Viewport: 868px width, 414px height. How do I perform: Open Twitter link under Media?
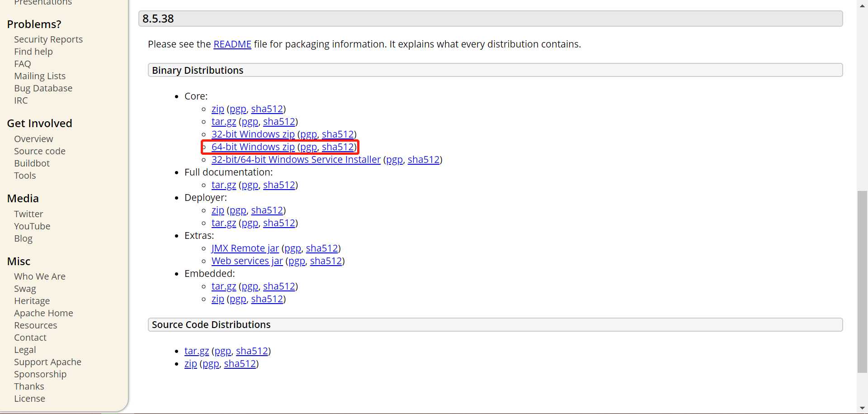pos(28,214)
